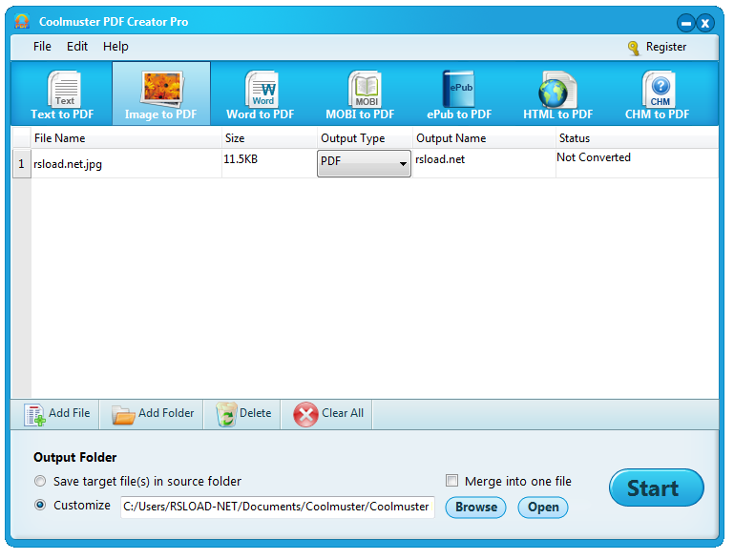Click the Output Type column header

coord(366,138)
